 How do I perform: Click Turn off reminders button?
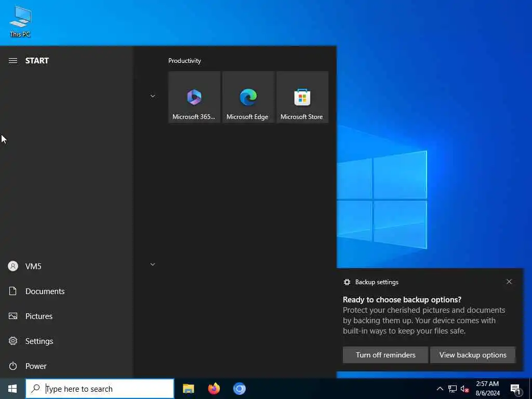[385, 355]
